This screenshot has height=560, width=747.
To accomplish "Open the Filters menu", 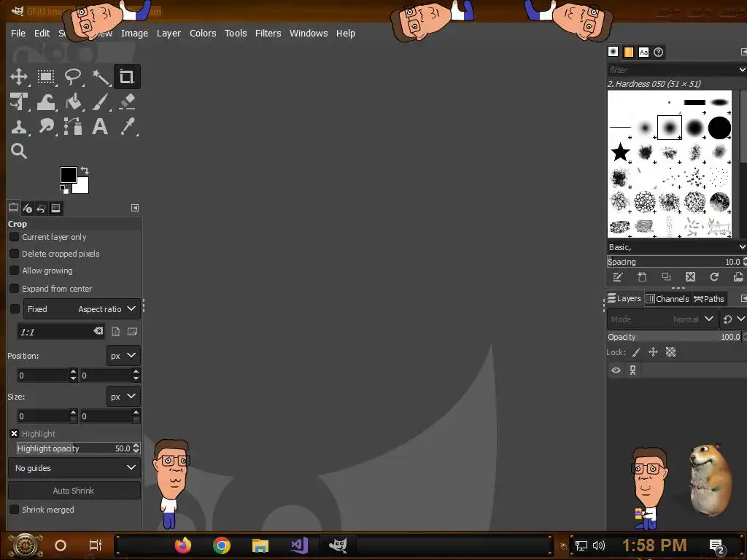I will pos(268,33).
